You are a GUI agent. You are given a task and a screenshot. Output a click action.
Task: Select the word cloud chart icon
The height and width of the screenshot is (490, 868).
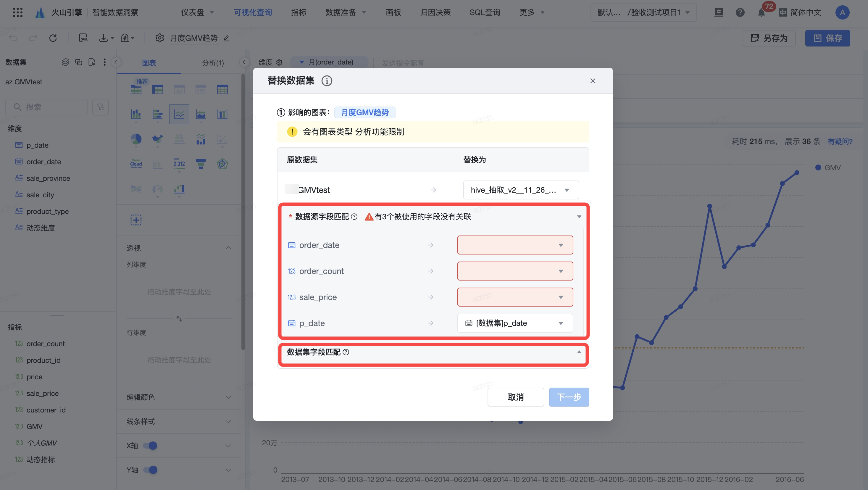(x=136, y=164)
